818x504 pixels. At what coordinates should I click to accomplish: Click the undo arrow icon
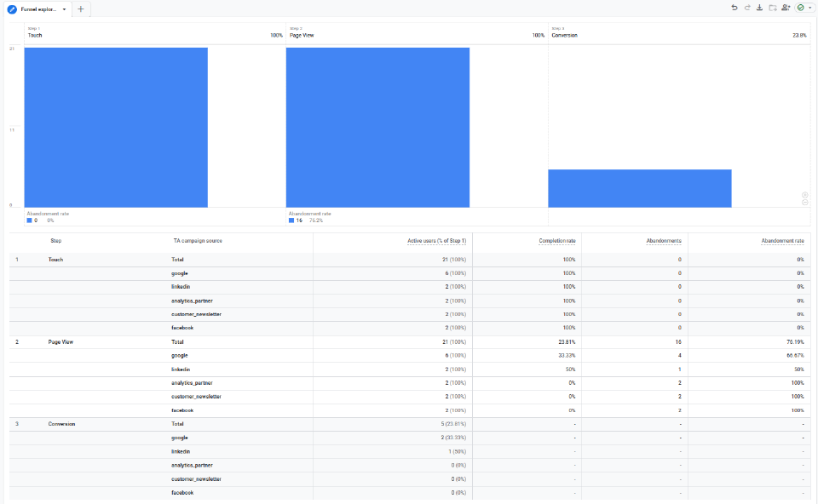tap(734, 8)
